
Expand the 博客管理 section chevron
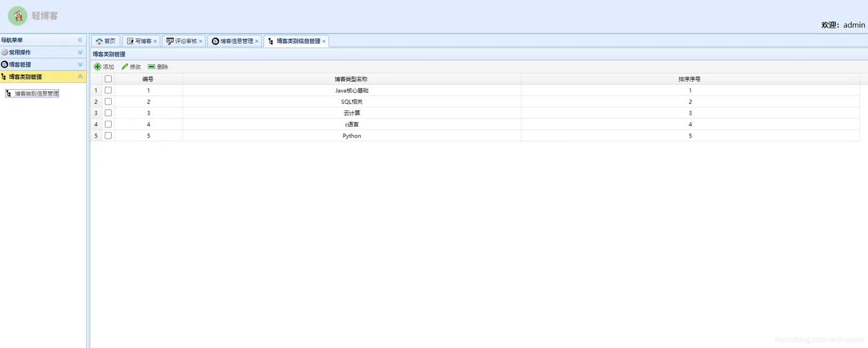pos(80,64)
